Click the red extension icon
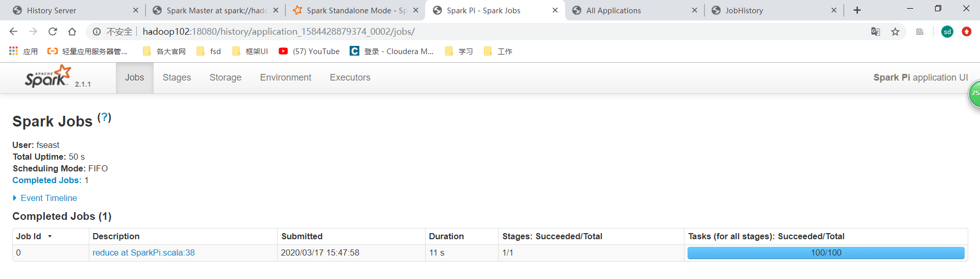This screenshot has height=279, width=980. coord(967,32)
